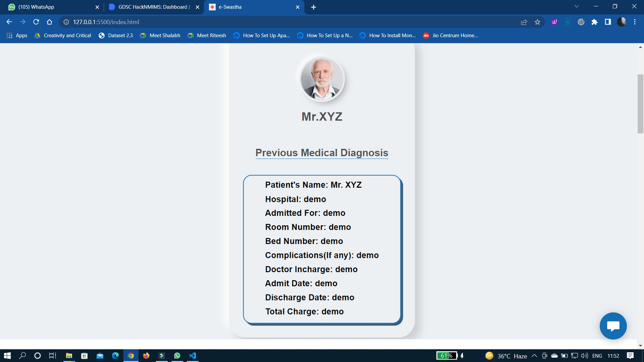Toggle the browser side panel

(x=608, y=22)
